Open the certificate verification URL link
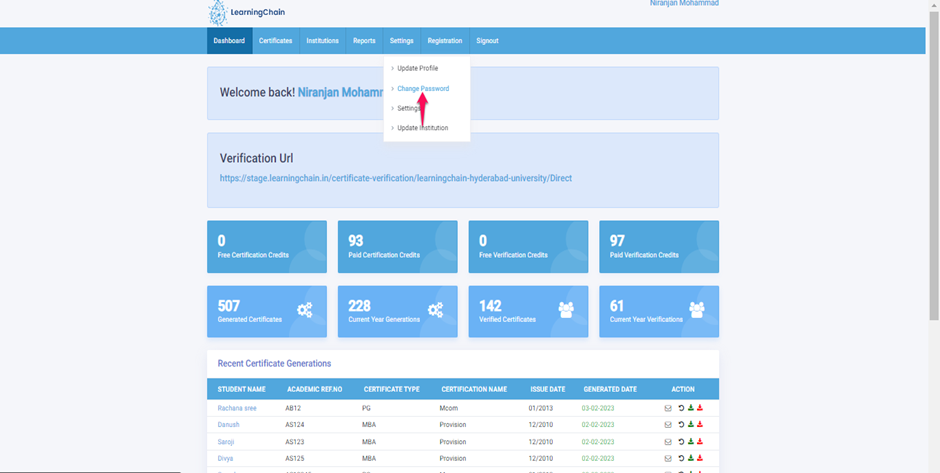 tap(395, 179)
